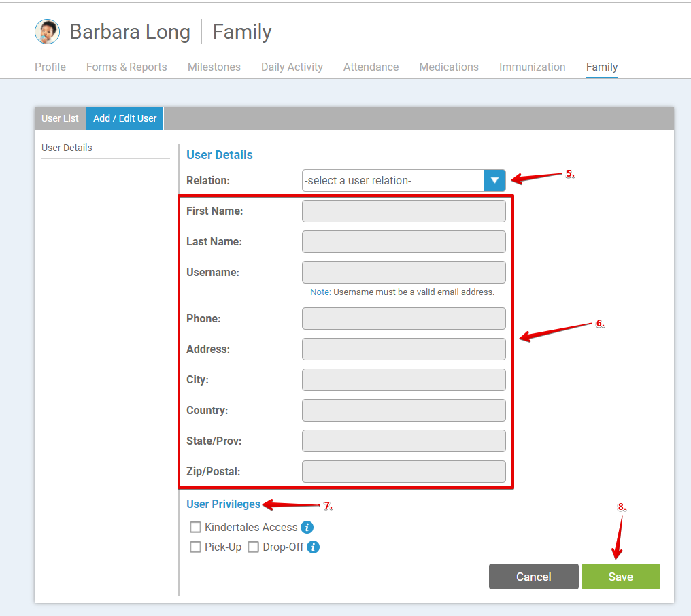
Task: Check the Pick-Up permission box
Action: pyautogui.click(x=195, y=547)
